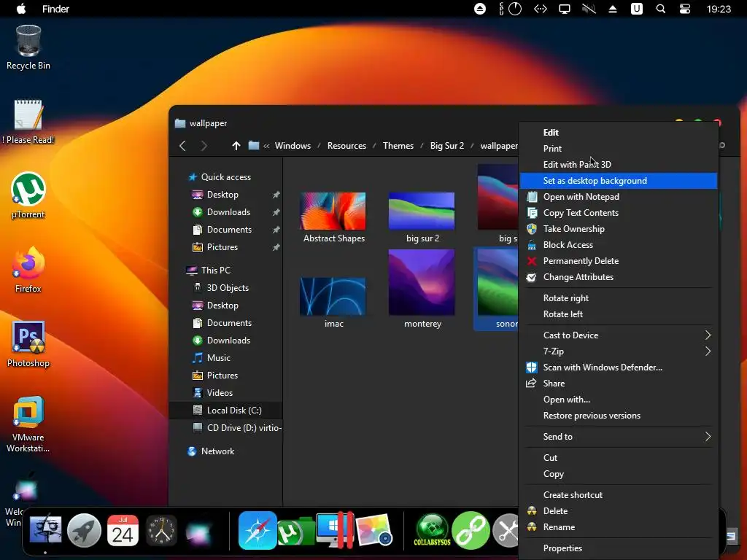
Task: Select Local Disk (C:) in sidebar
Action: pos(227,411)
